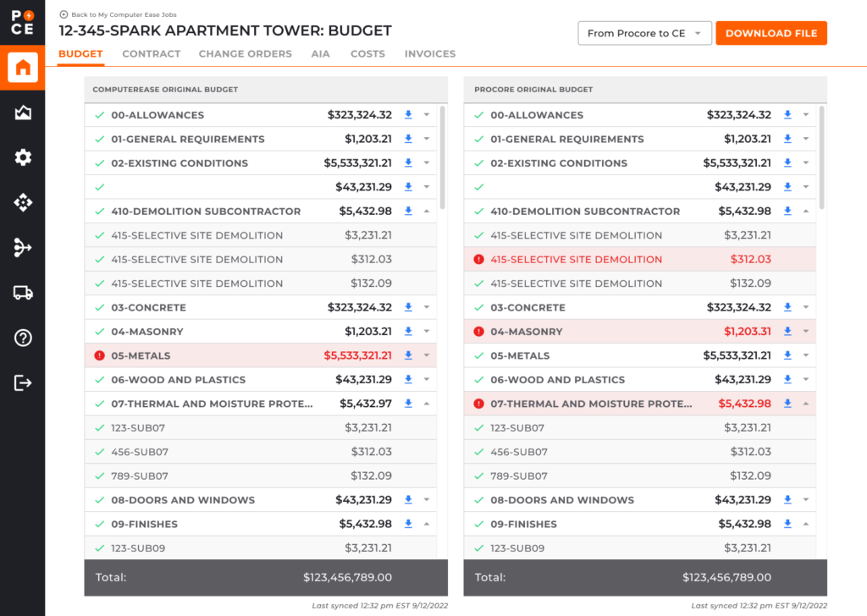Download ComputerEase 02-Existing Conditions row
867x616 pixels.
[x=408, y=163]
